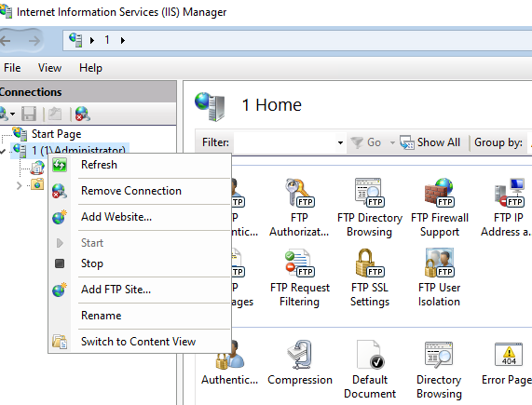Open FTP IP Address restrictions icon
The height and width of the screenshot is (405, 532).
coord(509,193)
